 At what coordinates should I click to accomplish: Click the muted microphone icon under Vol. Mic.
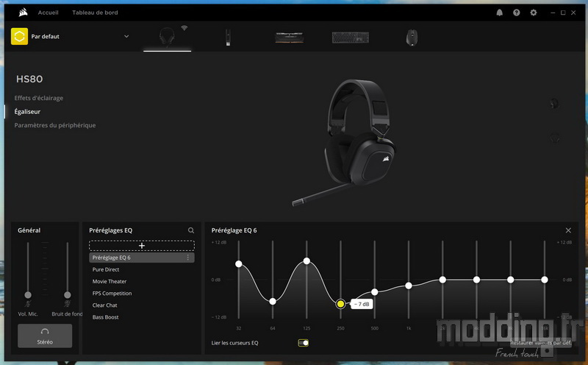28,304
